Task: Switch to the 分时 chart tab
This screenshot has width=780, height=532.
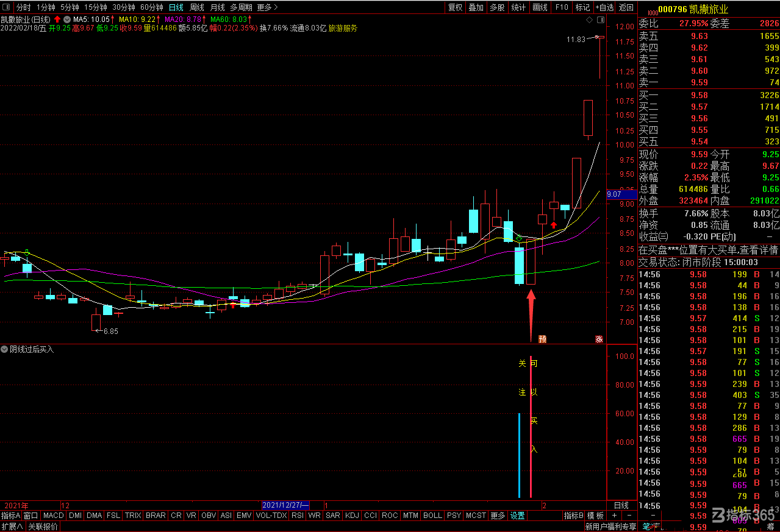Action: pos(23,7)
